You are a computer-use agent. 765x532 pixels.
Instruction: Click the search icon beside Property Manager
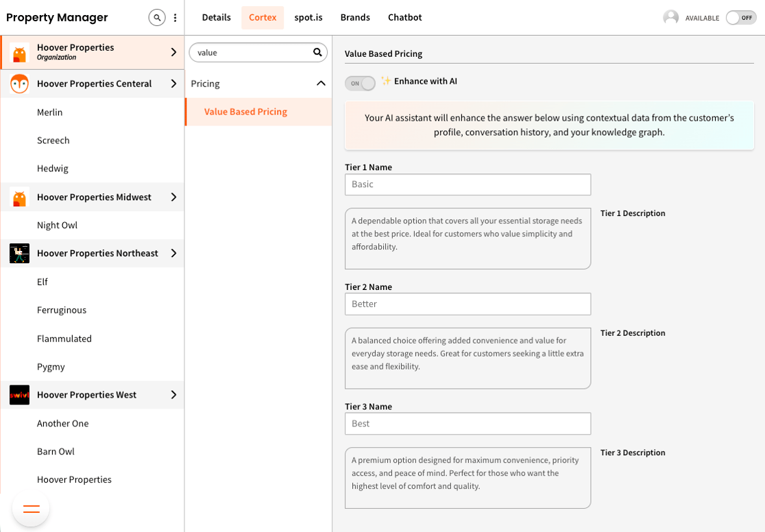tap(157, 18)
